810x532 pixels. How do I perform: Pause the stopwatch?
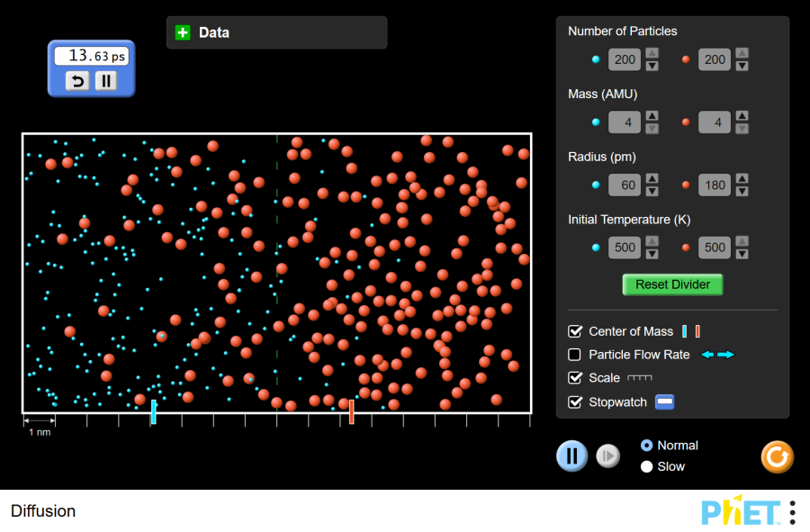click(106, 81)
